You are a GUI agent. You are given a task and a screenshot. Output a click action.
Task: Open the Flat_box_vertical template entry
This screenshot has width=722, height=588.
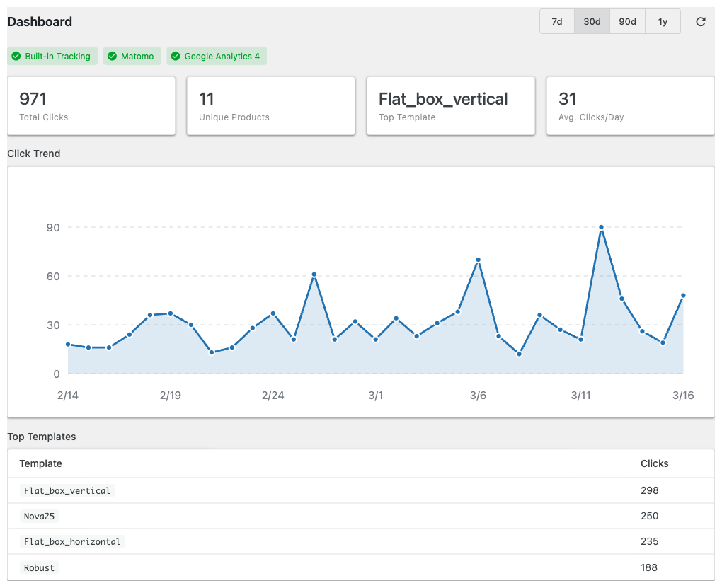tap(67, 490)
